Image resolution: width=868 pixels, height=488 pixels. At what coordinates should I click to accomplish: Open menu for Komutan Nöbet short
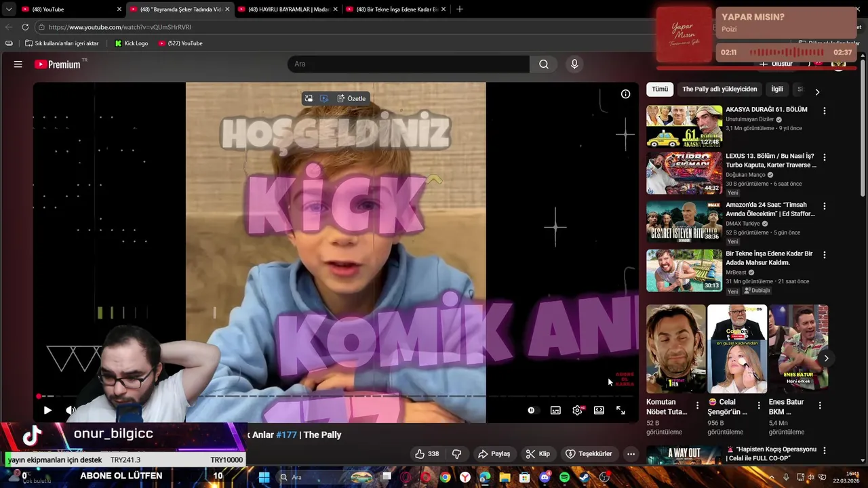[x=697, y=405]
